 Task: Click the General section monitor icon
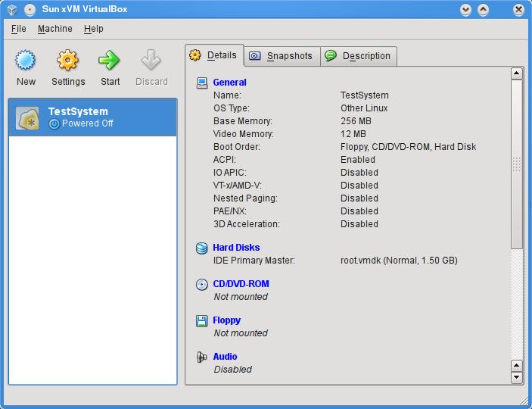(x=202, y=83)
